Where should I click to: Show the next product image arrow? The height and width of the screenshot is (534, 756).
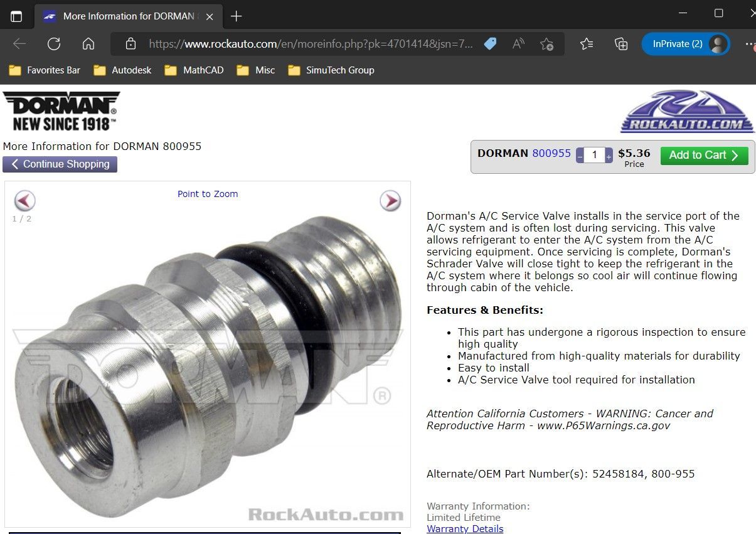pos(390,201)
